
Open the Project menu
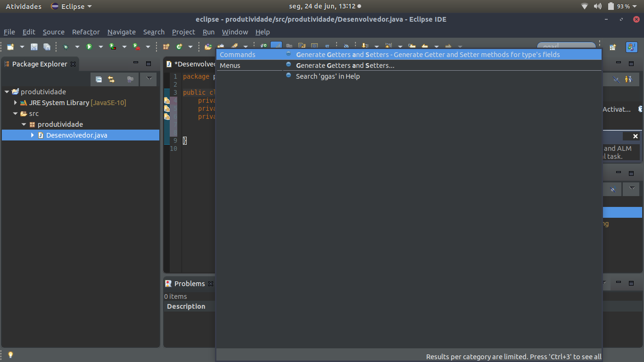pyautogui.click(x=183, y=32)
